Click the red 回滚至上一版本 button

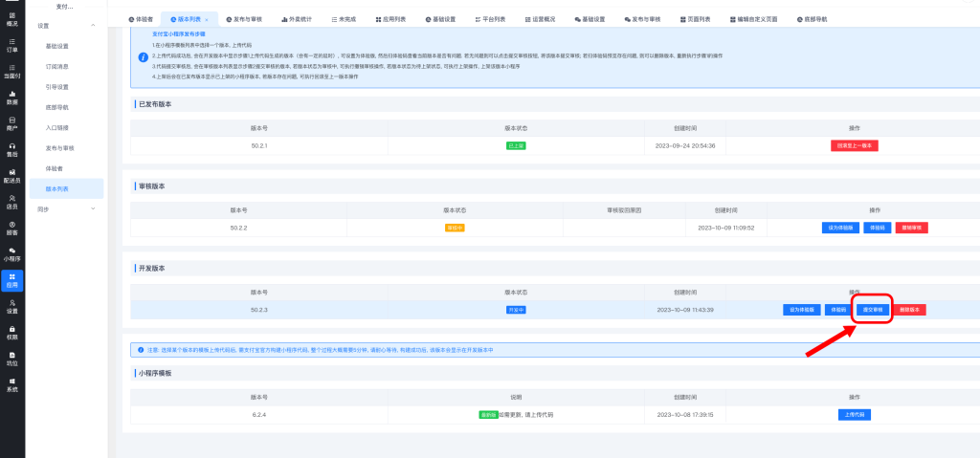pyautogui.click(x=854, y=145)
